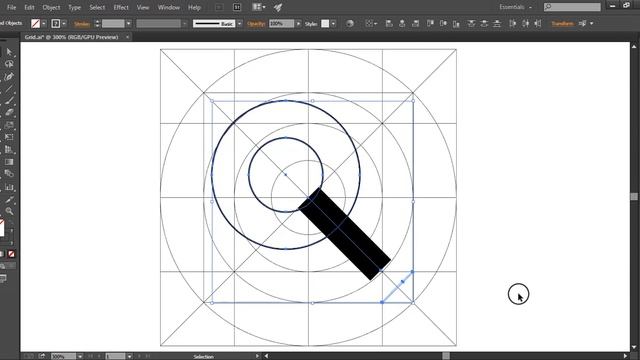Click the Transform panel link
Image resolution: width=640 pixels, height=360 pixels.
coord(562,24)
